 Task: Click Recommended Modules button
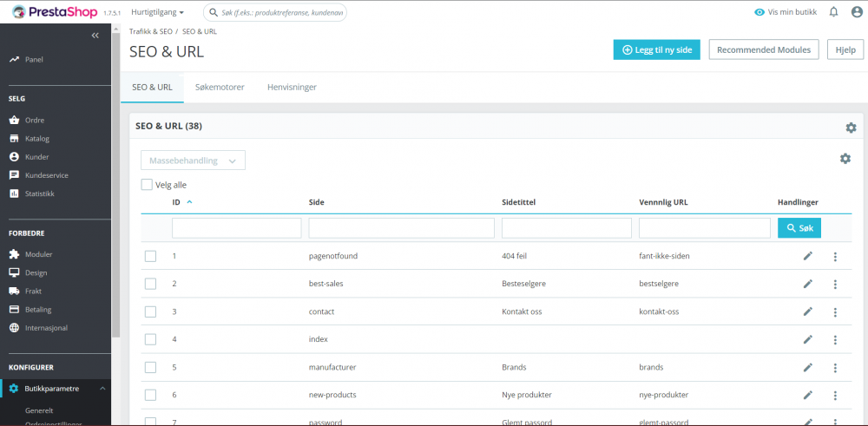[764, 49]
